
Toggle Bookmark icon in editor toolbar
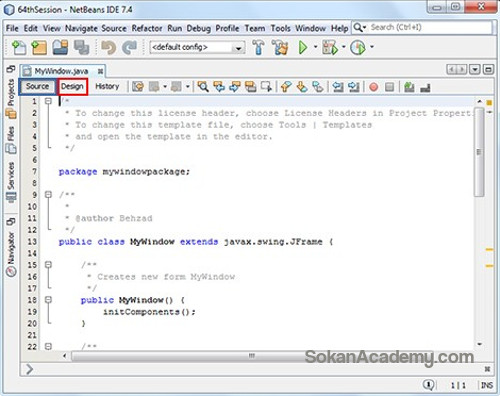pyautogui.click(x=318, y=87)
